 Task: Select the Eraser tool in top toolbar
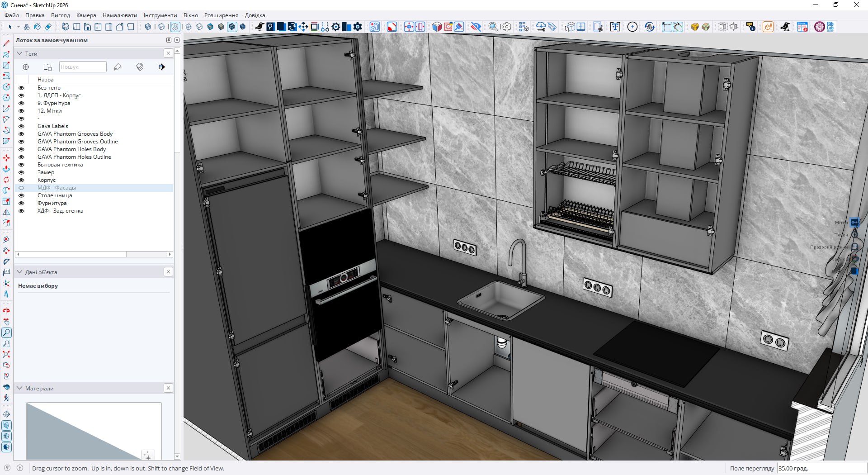click(x=48, y=27)
